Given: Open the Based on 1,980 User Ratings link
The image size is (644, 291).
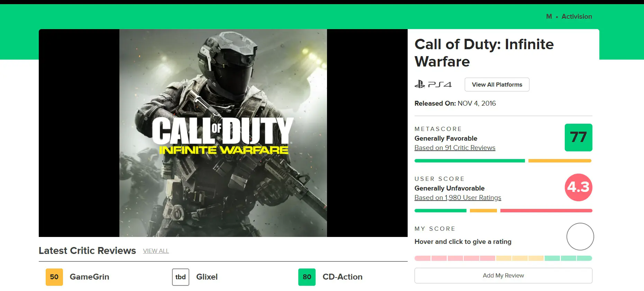Looking at the screenshot, I should (458, 198).
